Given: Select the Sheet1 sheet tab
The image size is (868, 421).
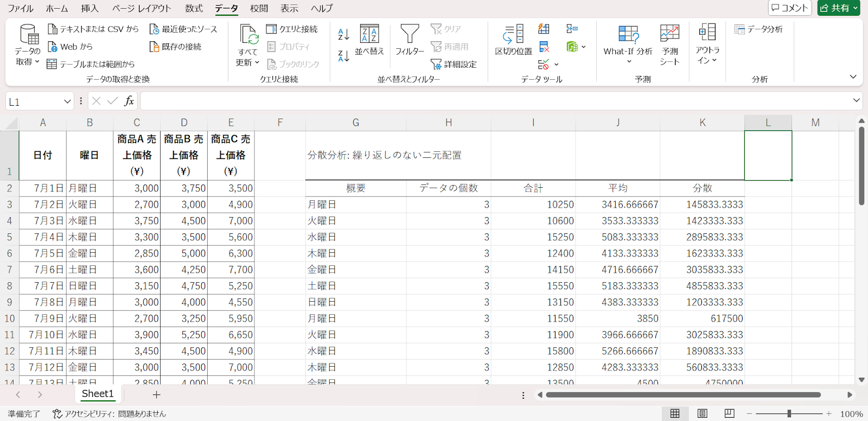Looking at the screenshot, I should coord(98,394).
